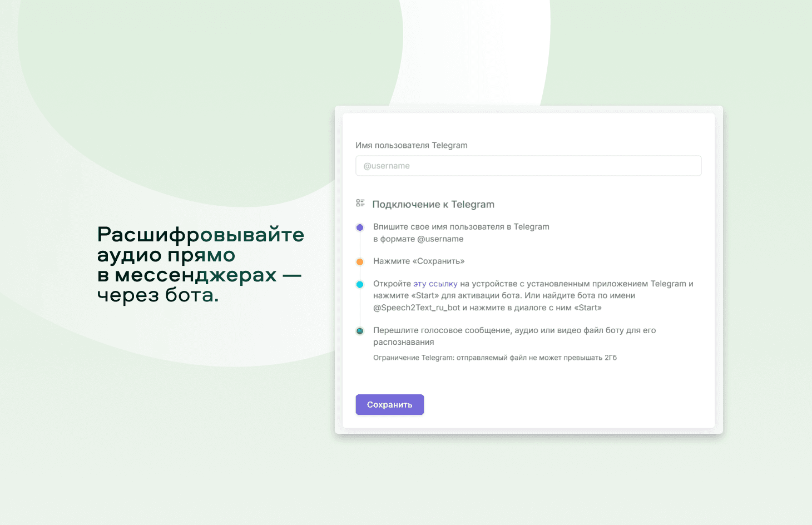
Task: Click the purple Сохранить button
Action: tap(390, 404)
